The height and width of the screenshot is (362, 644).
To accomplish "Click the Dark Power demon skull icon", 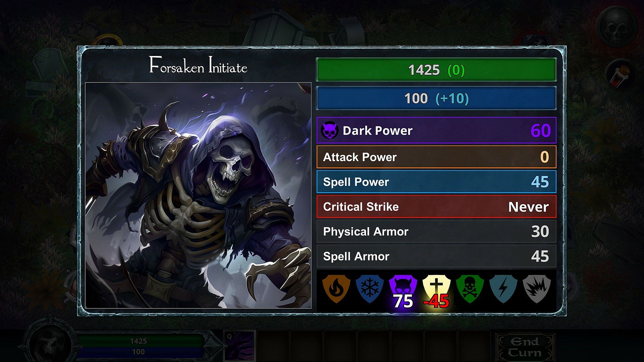I will [330, 130].
